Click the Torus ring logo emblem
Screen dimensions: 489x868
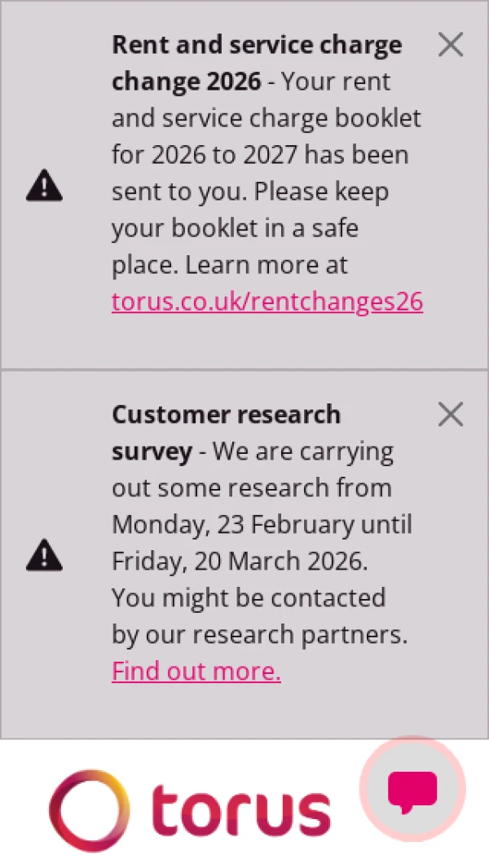click(90, 810)
